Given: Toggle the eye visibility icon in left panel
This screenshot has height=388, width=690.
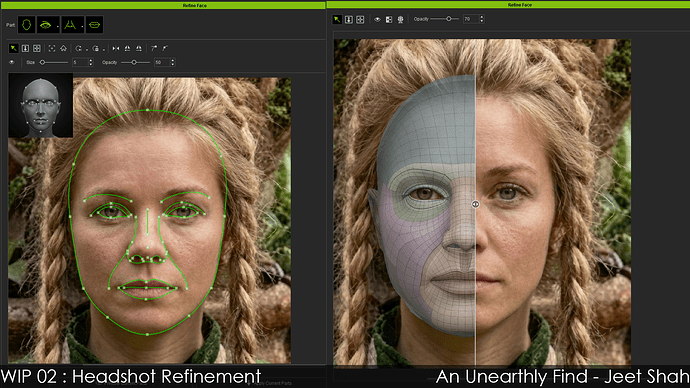Looking at the screenshot, I should [12, 62].
